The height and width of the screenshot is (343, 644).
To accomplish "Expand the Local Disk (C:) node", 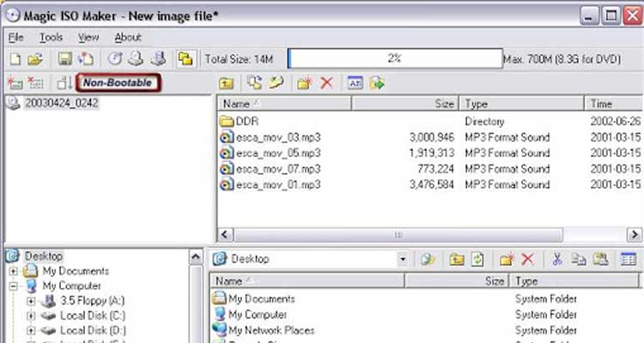I will point(31,316).
